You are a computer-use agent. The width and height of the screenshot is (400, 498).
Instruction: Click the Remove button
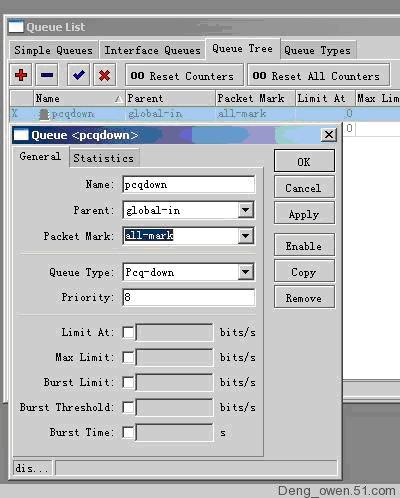point(304,298)
